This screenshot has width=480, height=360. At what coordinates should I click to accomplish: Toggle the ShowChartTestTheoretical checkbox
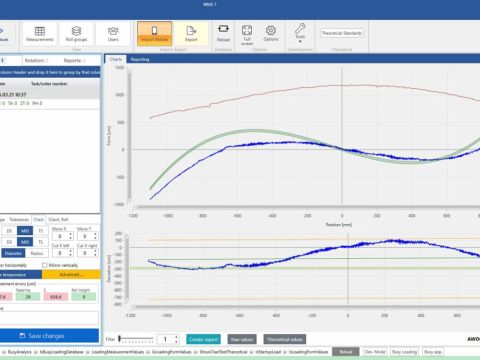coord(196,352)
